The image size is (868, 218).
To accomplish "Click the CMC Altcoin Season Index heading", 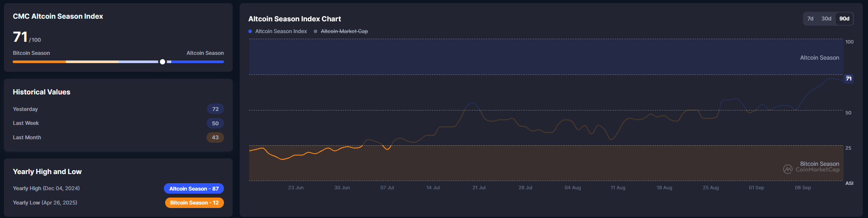I will tap(58, 17).
